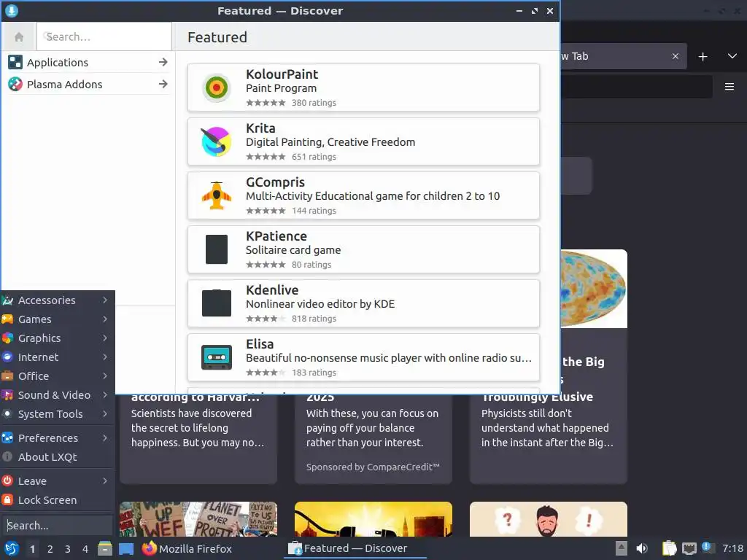Click Featured — Discover taskbar button
This screenshot has width=747, height=560.
355,548
